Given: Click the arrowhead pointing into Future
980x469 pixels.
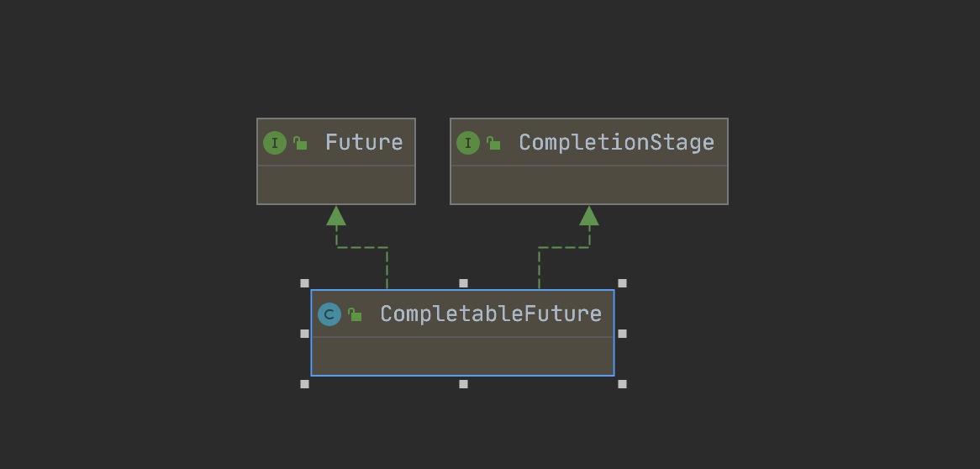Looking at the screenshot, I should point(336,216).
